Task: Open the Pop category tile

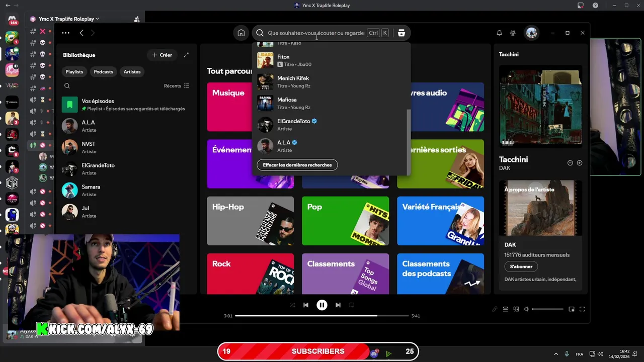Action: click(345, 221)
